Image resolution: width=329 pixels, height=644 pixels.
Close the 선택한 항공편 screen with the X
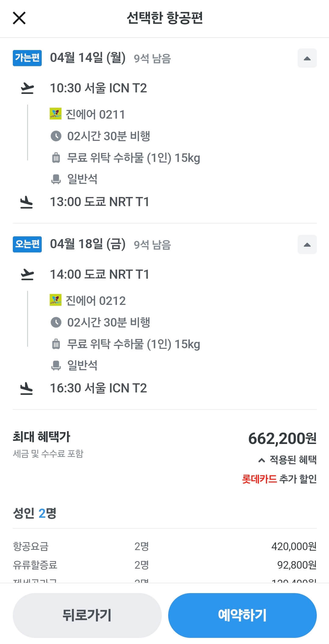[x=19, y=18]
